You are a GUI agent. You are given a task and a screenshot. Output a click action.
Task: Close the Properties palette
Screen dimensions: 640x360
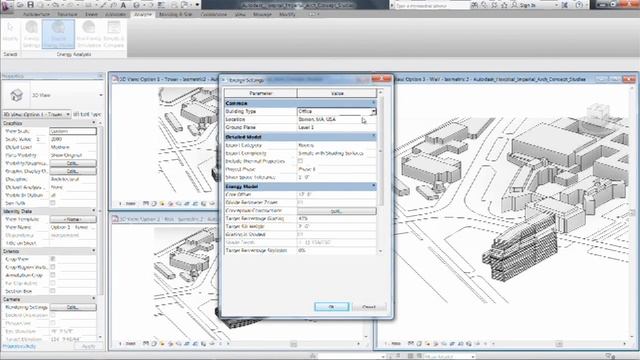tap(100, 76)
